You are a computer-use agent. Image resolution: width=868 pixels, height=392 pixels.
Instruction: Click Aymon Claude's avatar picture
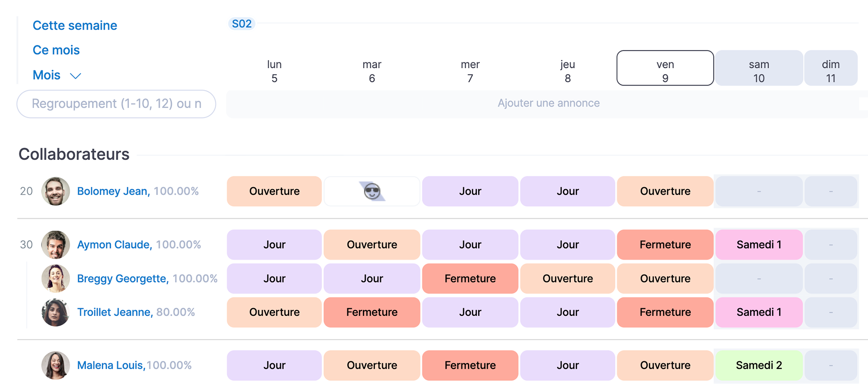tap(56, 245)
